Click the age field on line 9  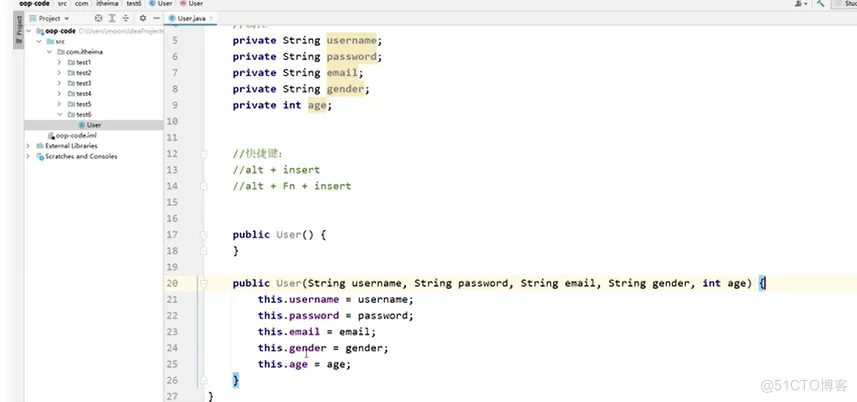[x=317, y=105]
